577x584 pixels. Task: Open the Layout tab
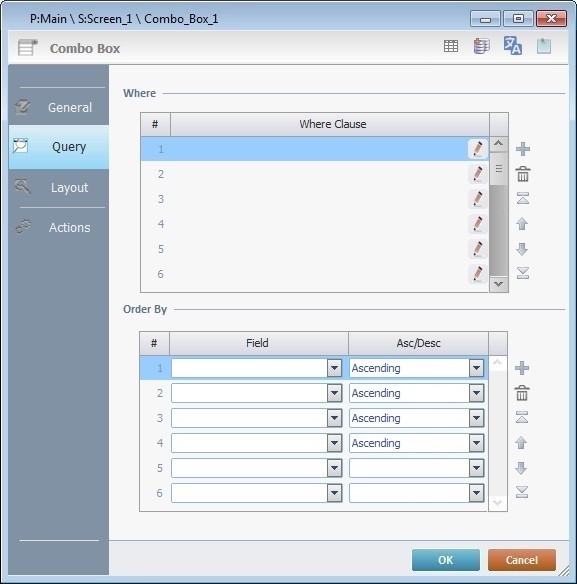[59, 187]
